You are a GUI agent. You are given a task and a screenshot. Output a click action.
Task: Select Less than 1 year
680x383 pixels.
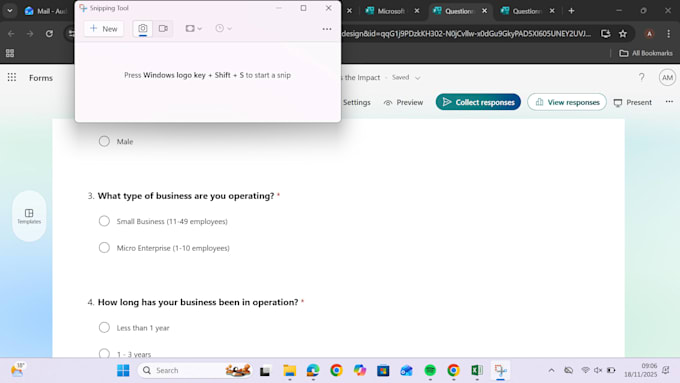pyautogui.click(x=104, y=327)
